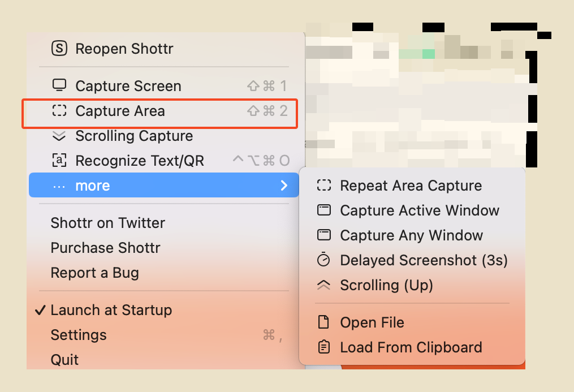574x392 pixels.
Task: Click the dashed-square icon beside Capture Area
Action: 59,110
